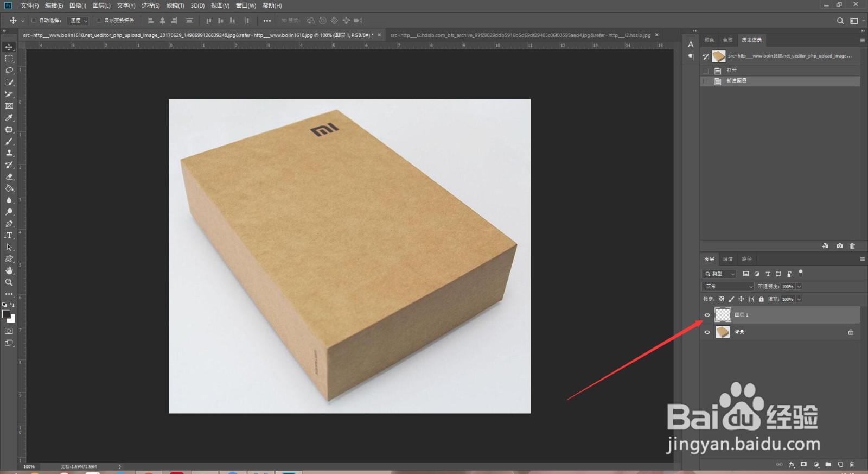This screenshot has width=868, height=474.
Task: Select the Brush tool
Action: 9,142
